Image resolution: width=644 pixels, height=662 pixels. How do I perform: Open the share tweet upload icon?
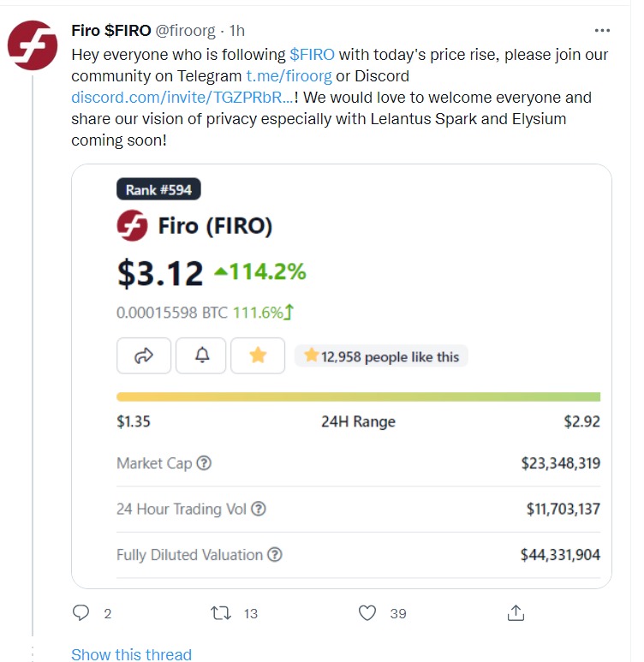point(516,613)
